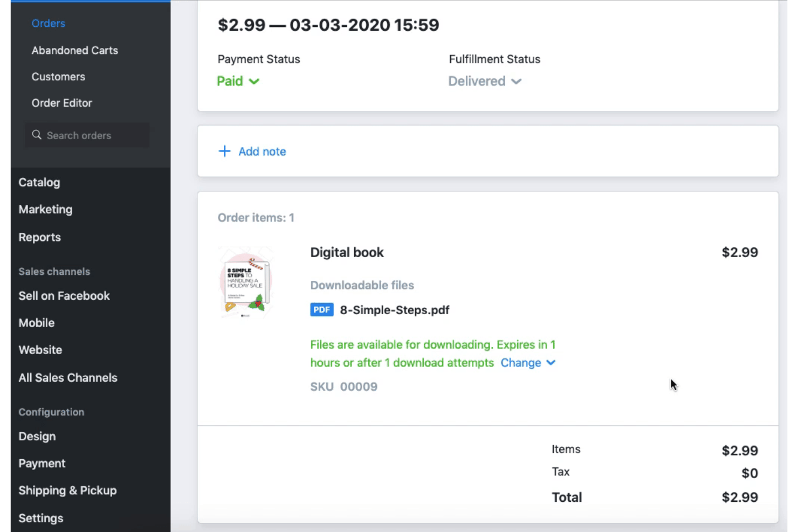
Task: Open Design configuration
Action: [37, 437]
